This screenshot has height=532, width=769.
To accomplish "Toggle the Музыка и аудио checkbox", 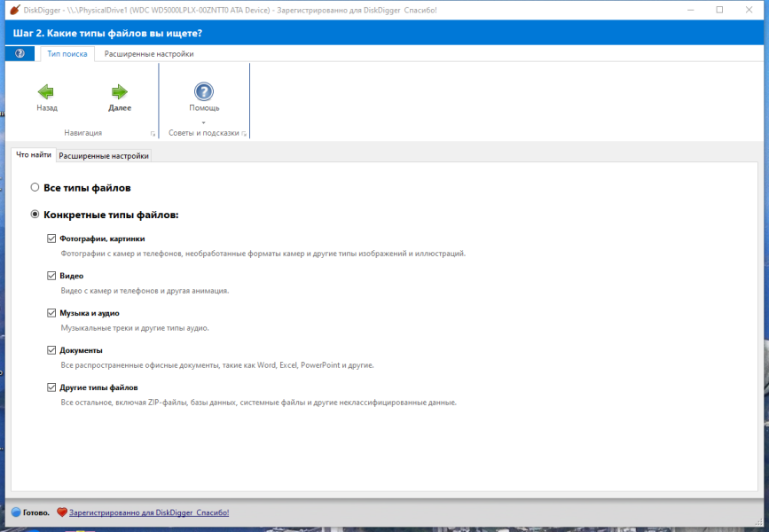I will pos(51,313).
